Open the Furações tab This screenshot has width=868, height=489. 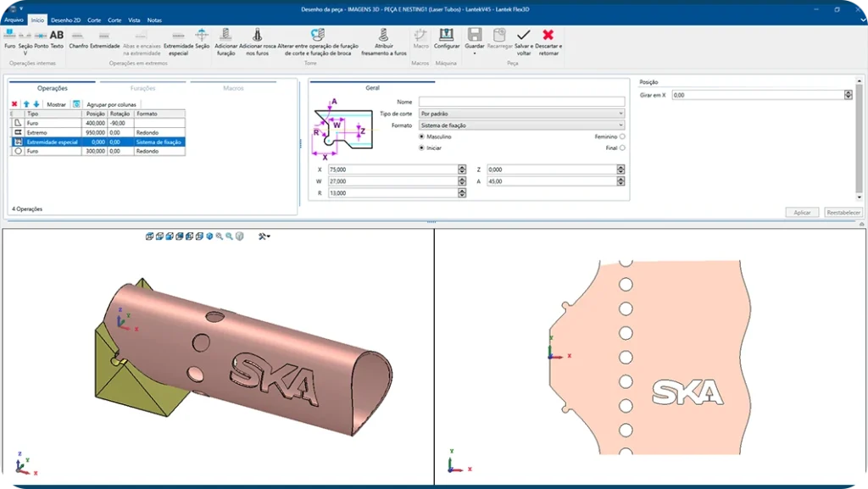tap(142, 88)
